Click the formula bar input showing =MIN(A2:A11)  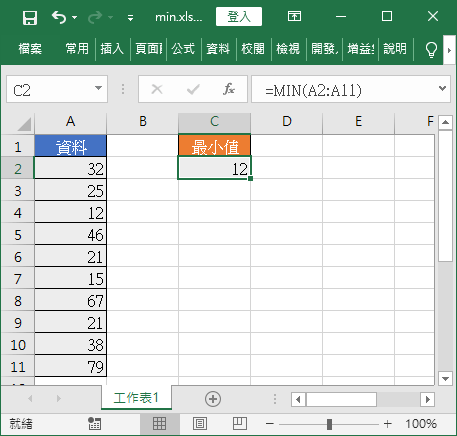click(344, 89)
